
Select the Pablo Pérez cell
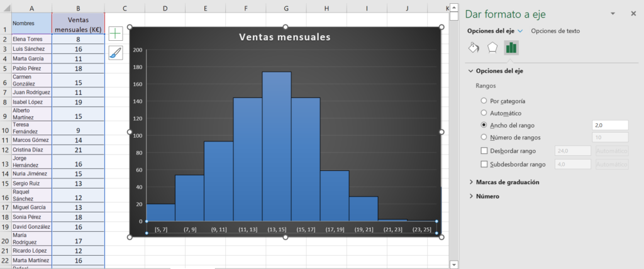pos(31,68)
